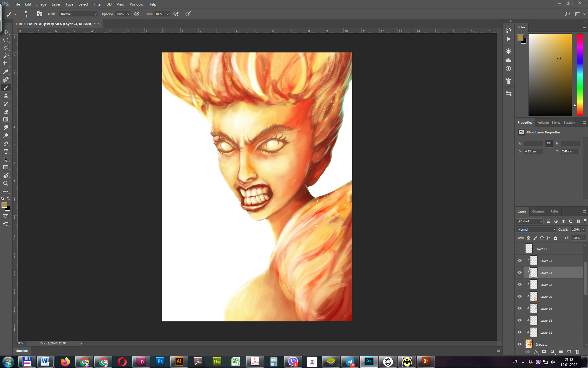The image size is (588, 368).
Task: Click the hue spectrum slider
Action: tap(580, 75)
